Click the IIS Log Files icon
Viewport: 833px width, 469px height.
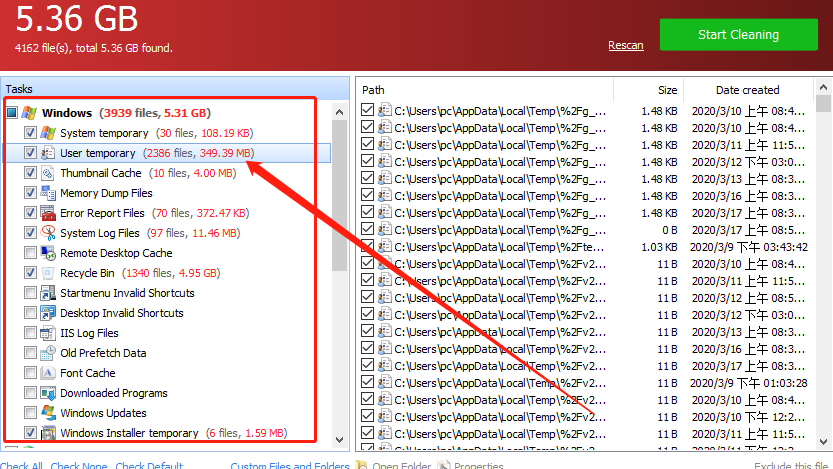click(x=48, y=333)
